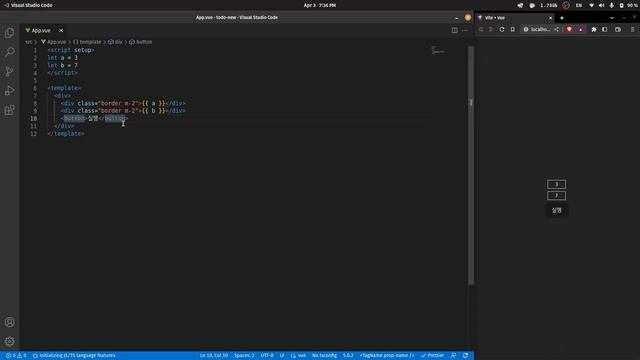Open a new browser tab
The image size is (640, 360).
tap(562, 18)
